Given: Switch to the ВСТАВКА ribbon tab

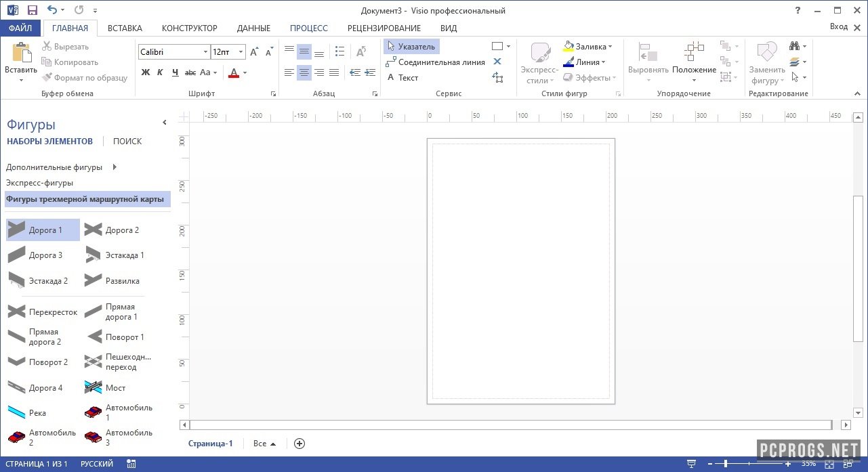Looking at the screenshot, I should [x=125, y=28].
